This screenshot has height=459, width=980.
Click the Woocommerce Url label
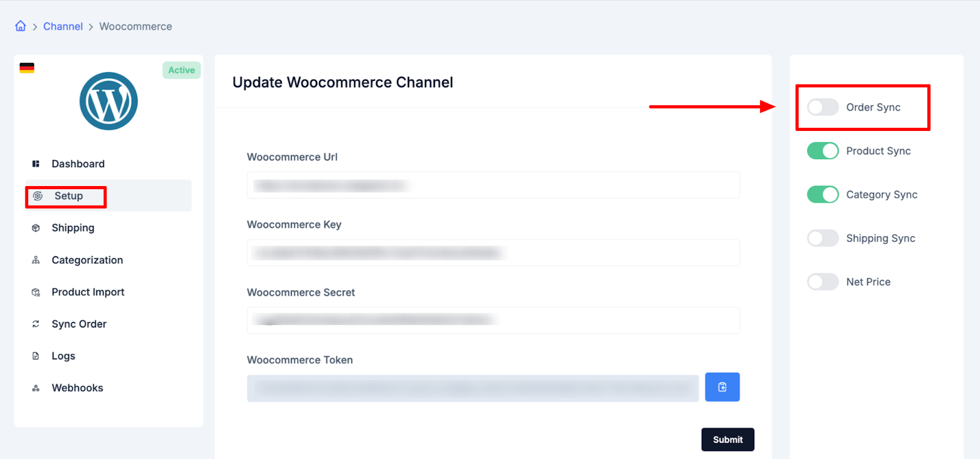(292, 157)
